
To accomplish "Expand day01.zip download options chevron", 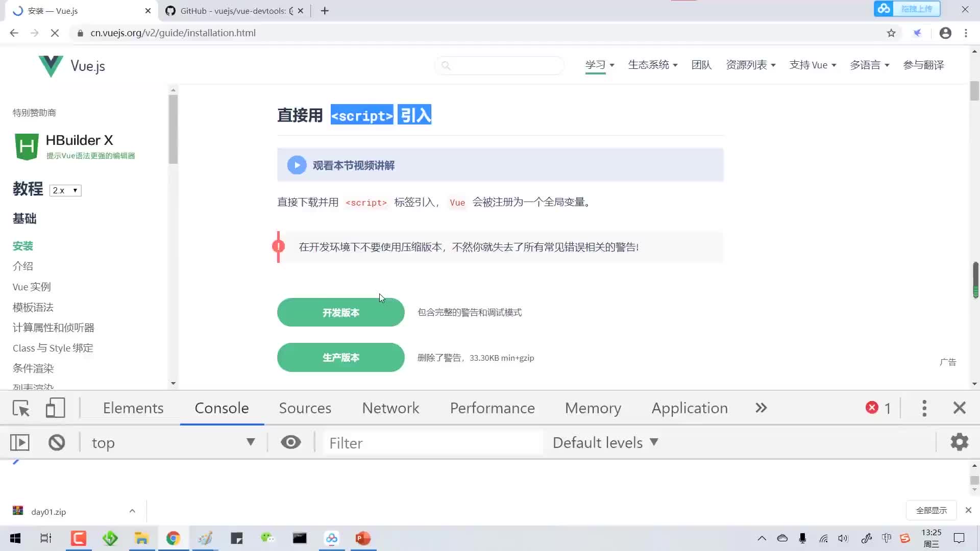I will click(x=132, y=511).
